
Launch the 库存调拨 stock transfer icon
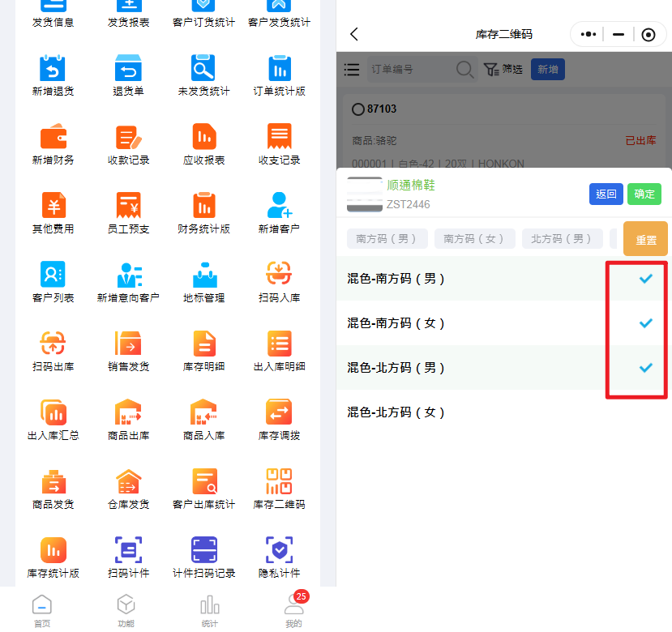(x=279, y=413)
